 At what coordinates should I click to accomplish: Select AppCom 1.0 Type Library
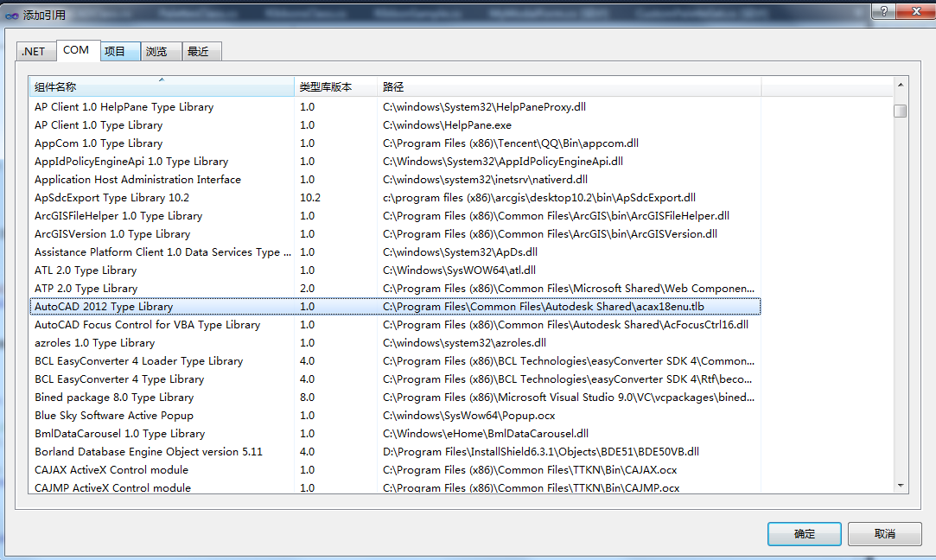[x=395, y=143]
